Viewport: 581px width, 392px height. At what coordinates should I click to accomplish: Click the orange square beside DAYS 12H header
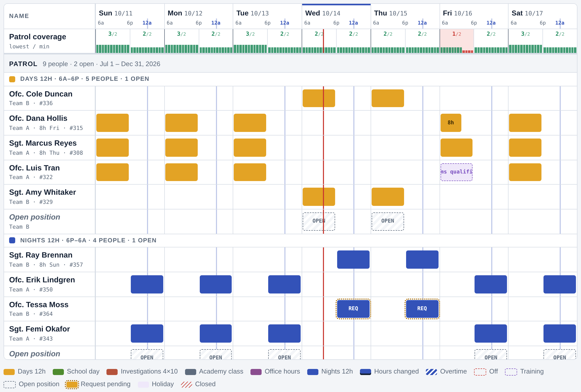click(x=12, y=79)
